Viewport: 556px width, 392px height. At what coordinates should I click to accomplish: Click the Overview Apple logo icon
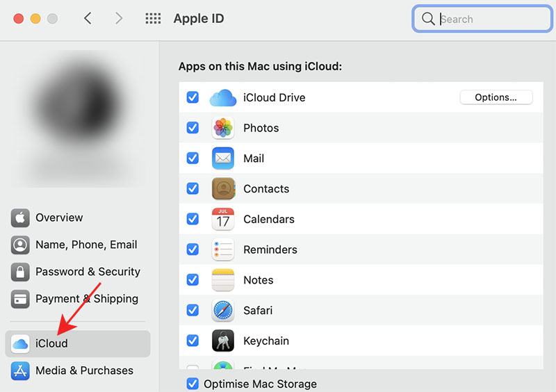pyautogui.click(x=20, y=218)
